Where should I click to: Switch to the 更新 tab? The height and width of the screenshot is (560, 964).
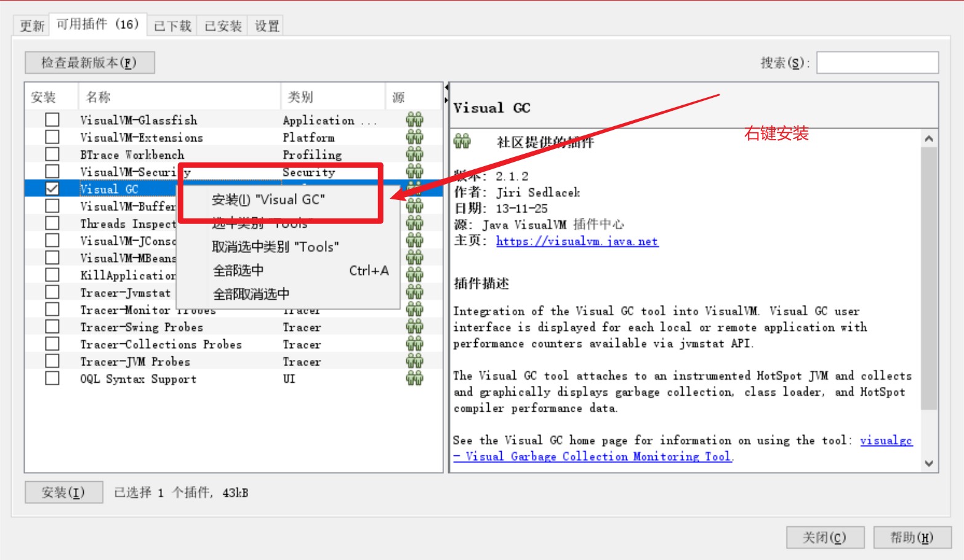(x=32, y=26)
